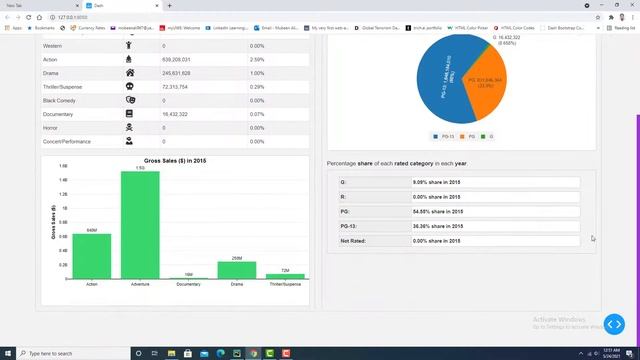Open Chrome's three-dot menu
This screenshot has height=360, width=640.
click(633, 17)
